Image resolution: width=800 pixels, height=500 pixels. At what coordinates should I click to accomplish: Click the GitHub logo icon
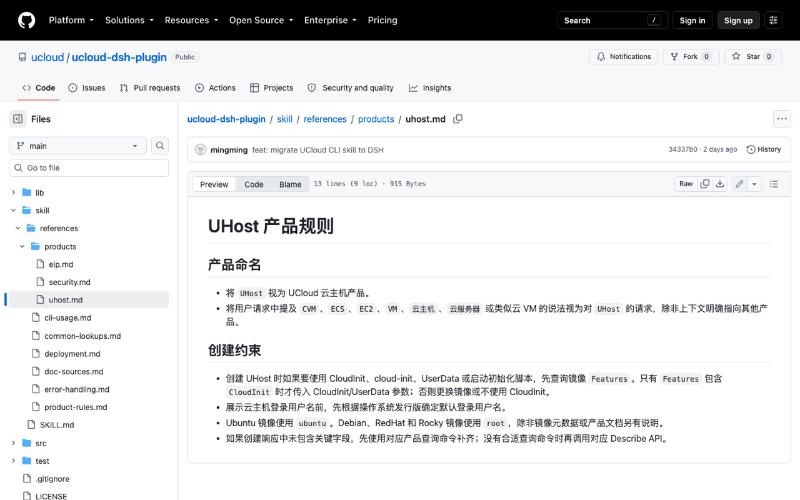[27, 20]
